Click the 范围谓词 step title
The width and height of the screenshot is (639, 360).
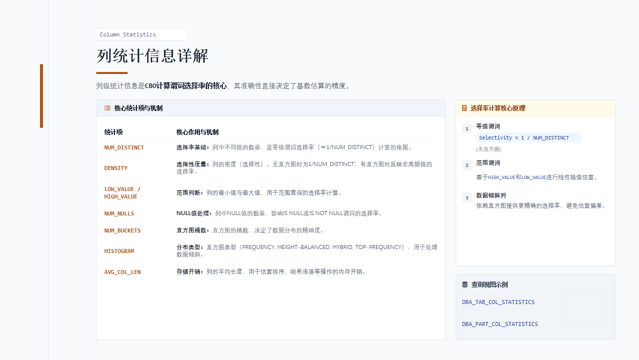tap(488, 163)
